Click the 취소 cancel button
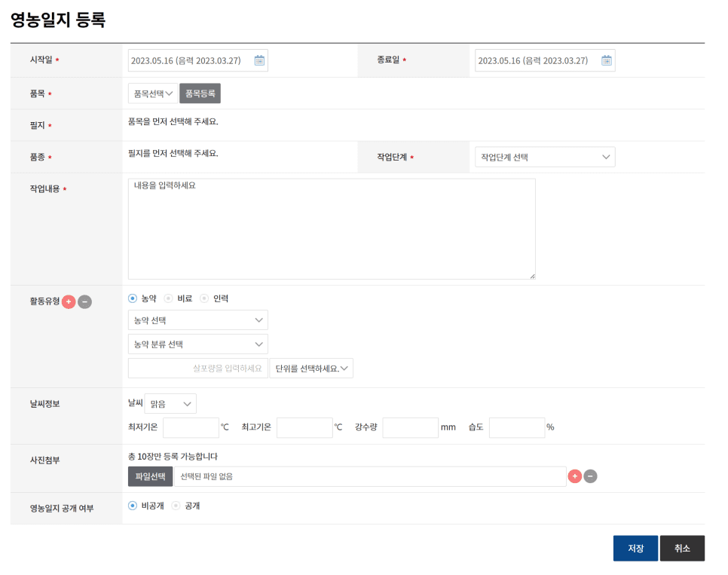Screen dimensions: 728x575 click(x=682, y=548)
